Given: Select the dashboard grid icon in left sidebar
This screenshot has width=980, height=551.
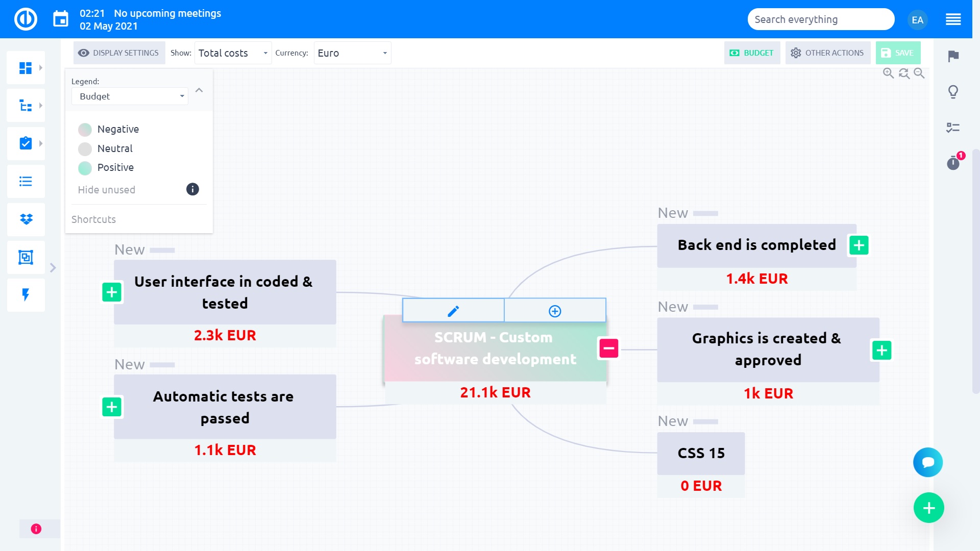Looking at the screenshot, I should tap(26, 67).
